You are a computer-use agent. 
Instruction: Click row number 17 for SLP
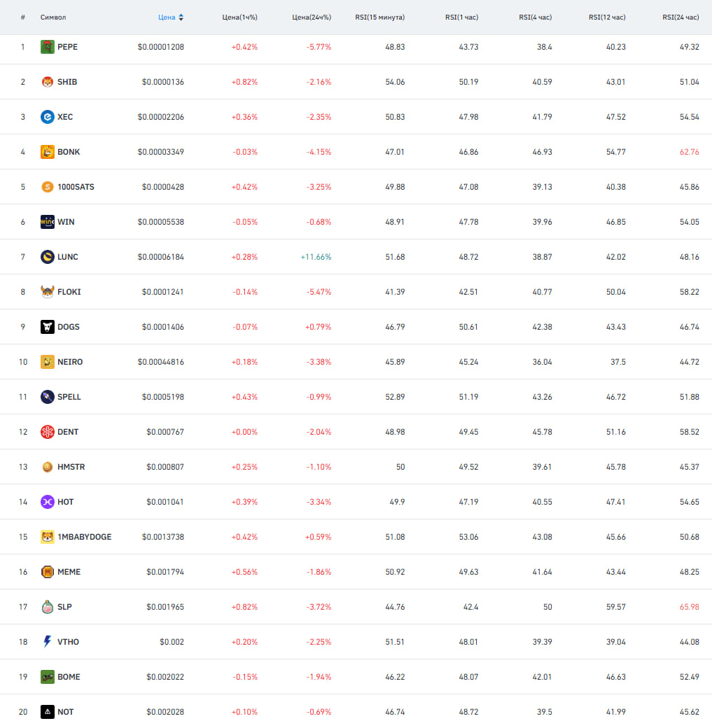pyautogui.click(x=23, y=607)
